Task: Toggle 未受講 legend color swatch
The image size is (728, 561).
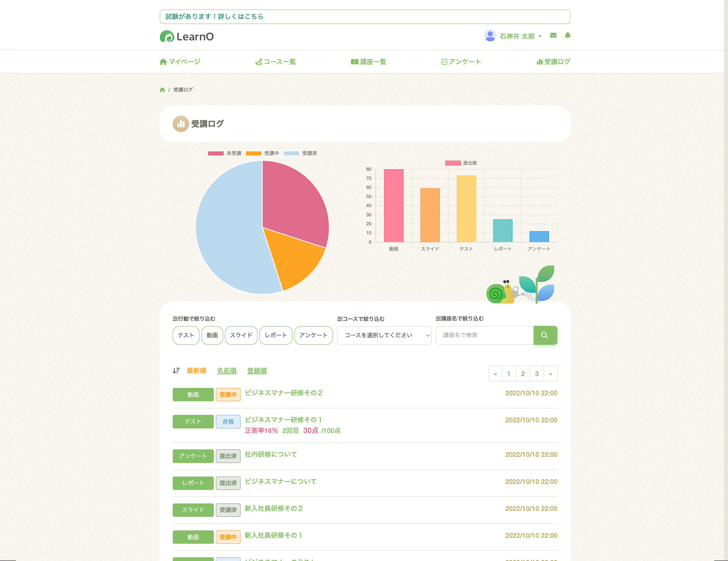Action: pyautogui.click(x=216, y=153)
